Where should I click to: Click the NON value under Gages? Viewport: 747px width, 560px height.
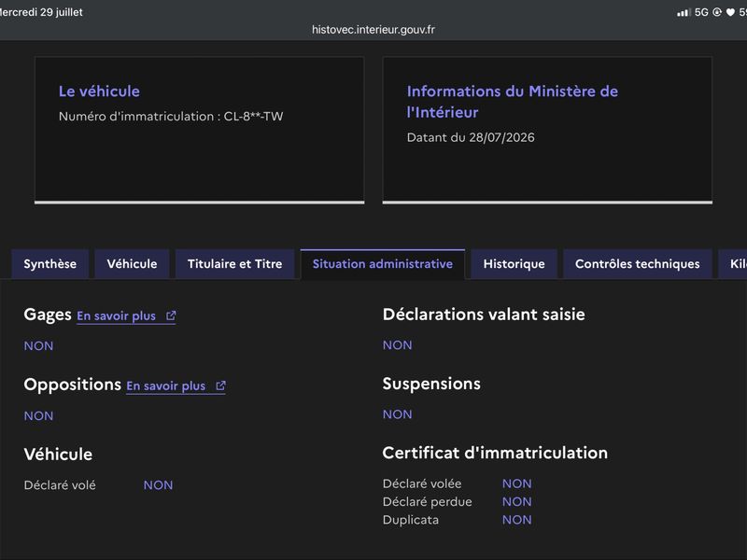click(38, 345)
